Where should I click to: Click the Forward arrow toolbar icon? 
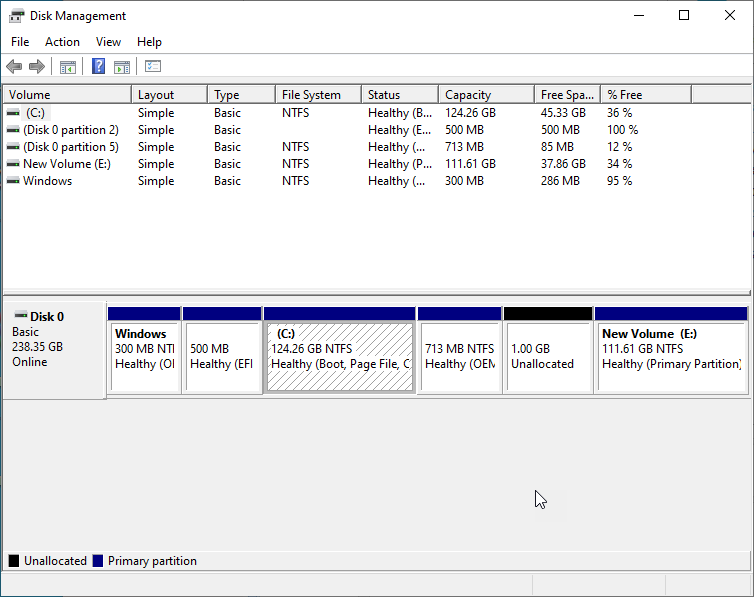click(x=37, y=67)
